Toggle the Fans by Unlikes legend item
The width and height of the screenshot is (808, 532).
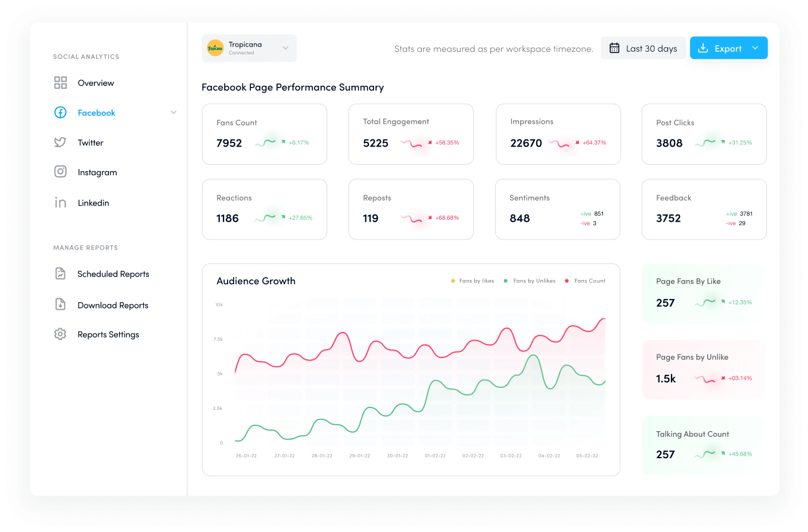pyautogui.click(x=506, y=280)
